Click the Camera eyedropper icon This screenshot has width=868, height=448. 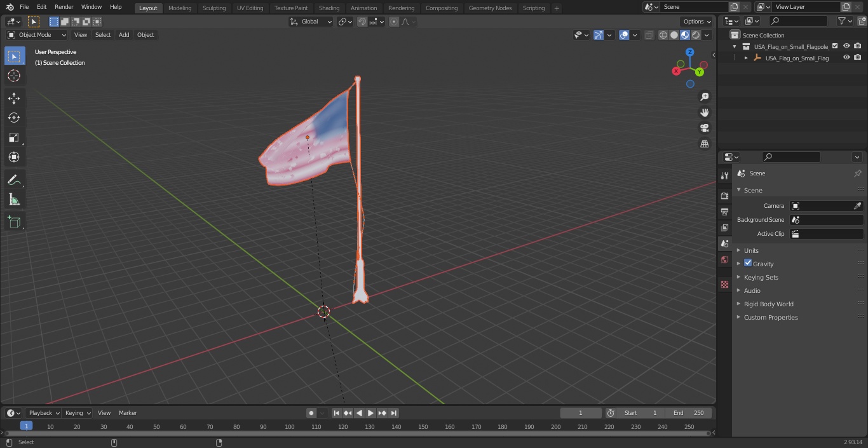[x=857, y=206]
